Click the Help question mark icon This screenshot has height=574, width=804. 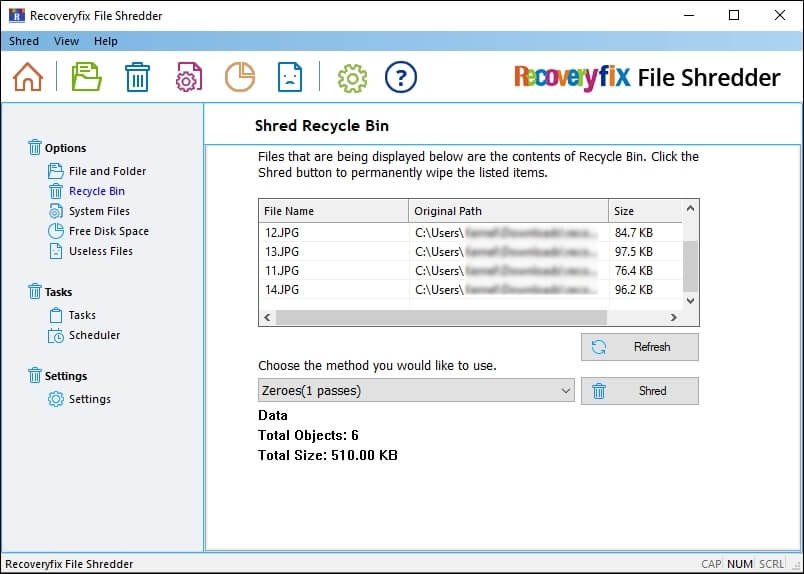pos(400,77)
